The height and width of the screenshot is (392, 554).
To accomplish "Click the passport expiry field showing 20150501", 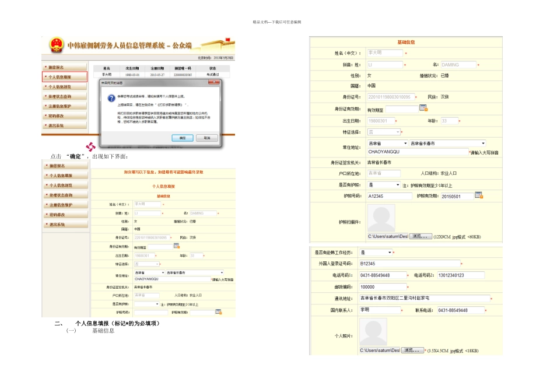I will coord(457,196).
